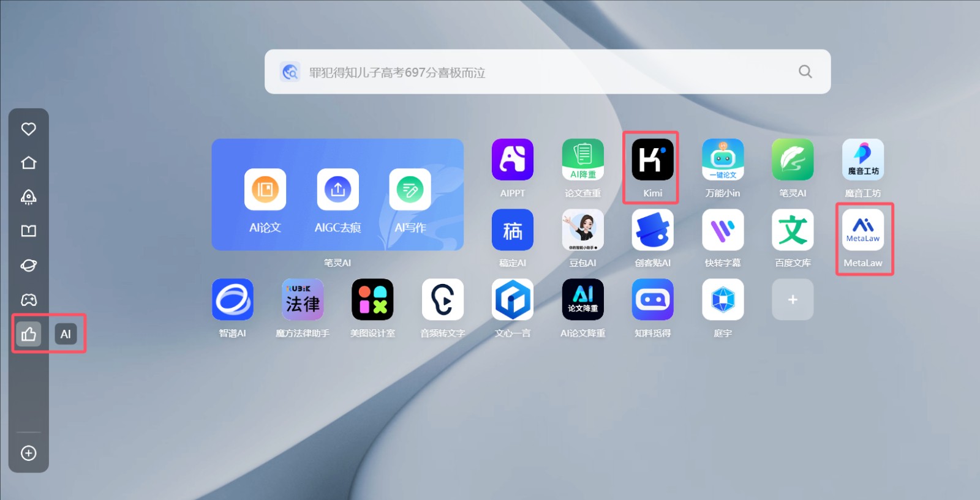Launch the MetaLaw app icon
The image size is (980, 500).
tap(863, 229)
